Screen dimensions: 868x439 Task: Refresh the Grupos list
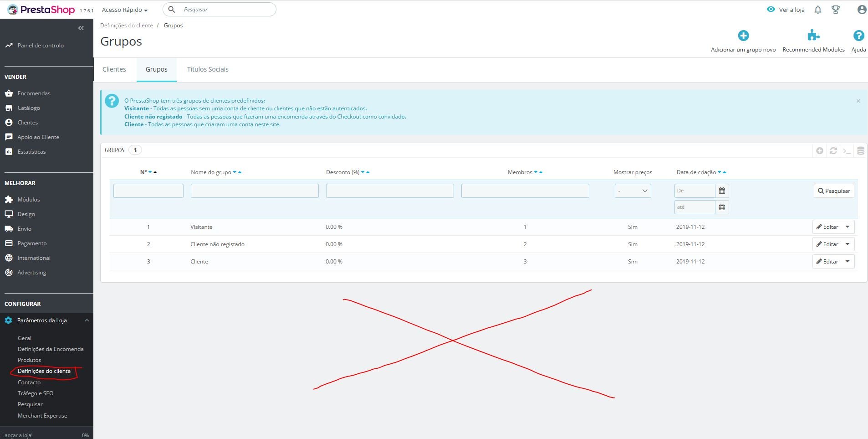(x=833, y=150)
